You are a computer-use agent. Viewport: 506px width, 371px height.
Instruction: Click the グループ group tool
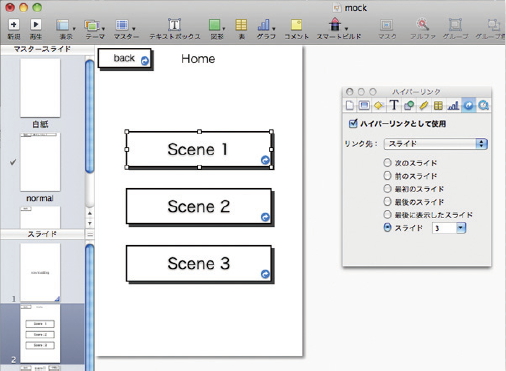click(x=455, y=29)
